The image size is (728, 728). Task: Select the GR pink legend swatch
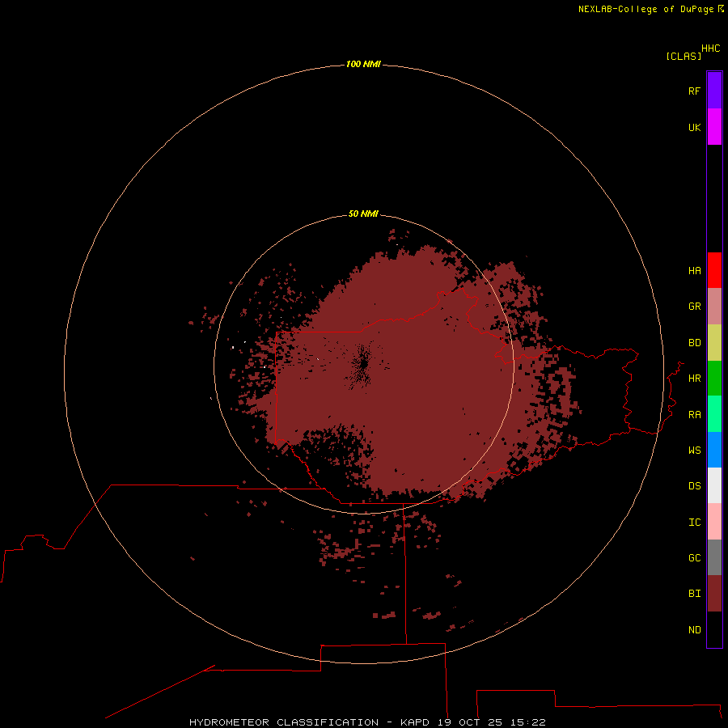pos(714,307)
